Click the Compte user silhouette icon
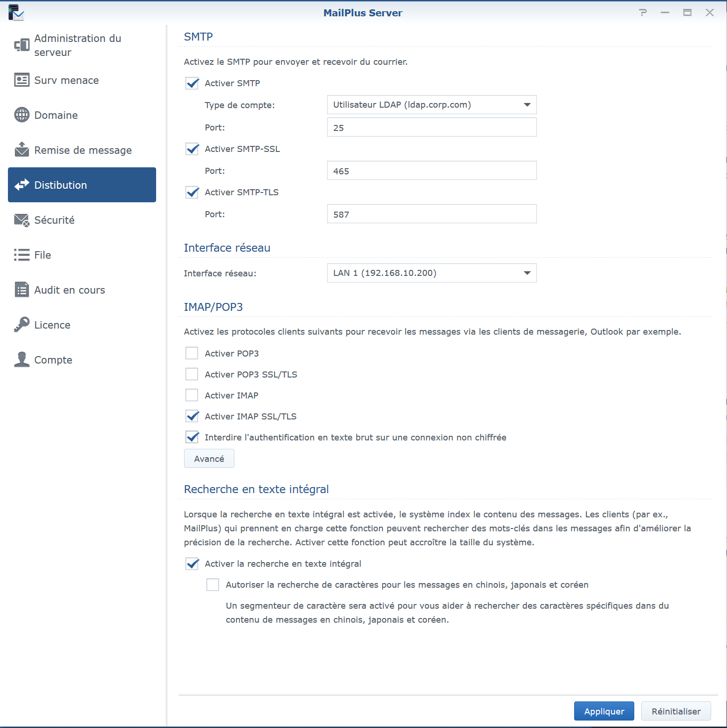727x728 pixels. 21,360
